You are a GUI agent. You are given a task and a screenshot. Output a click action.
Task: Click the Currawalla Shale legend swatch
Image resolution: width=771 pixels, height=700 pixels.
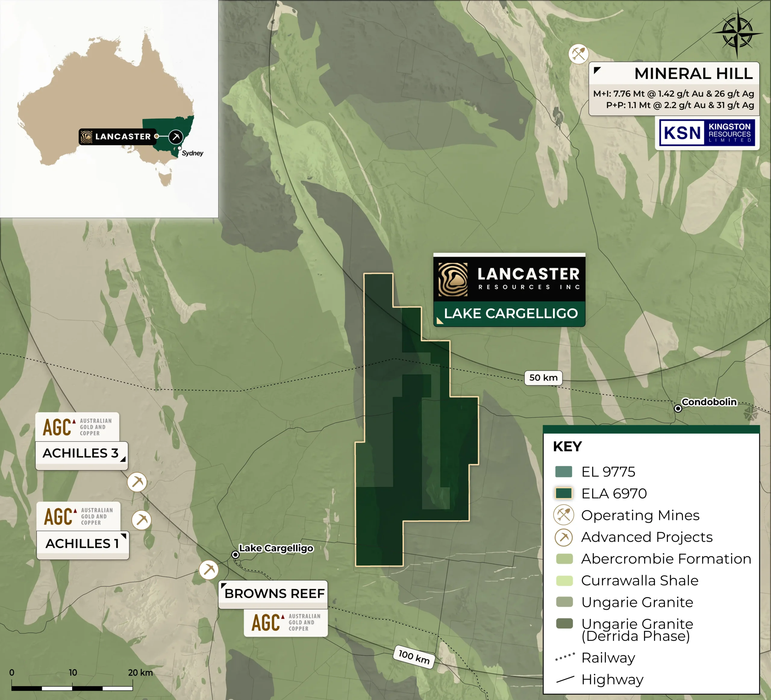564,580
